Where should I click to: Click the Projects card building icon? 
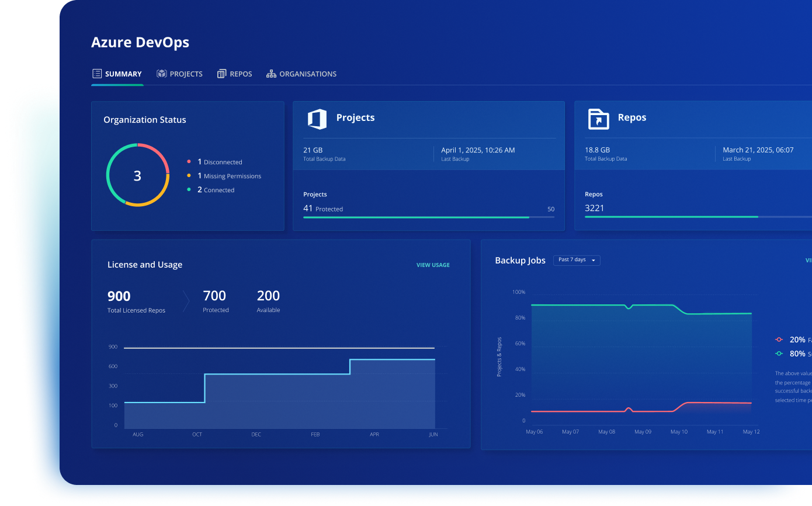(316, 119)
